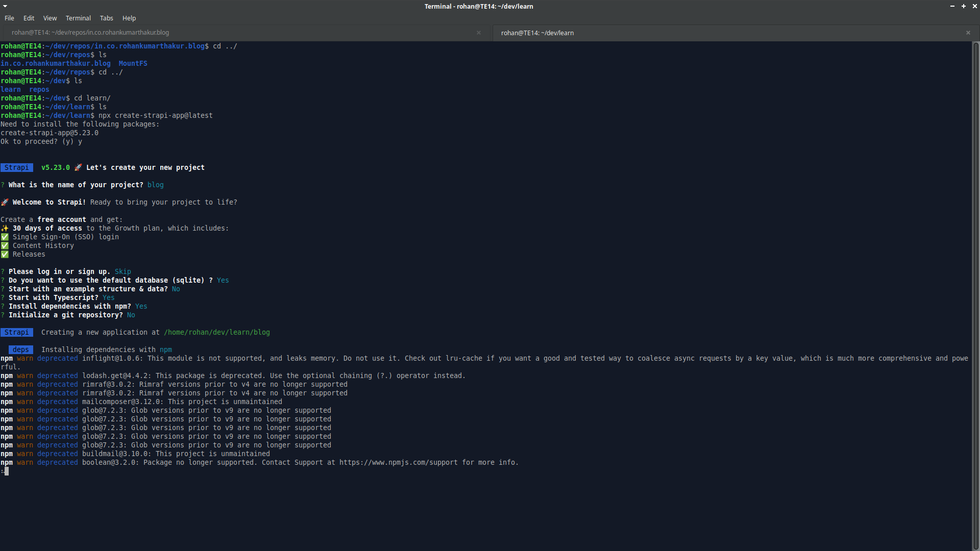Click the 'repos' directory in ls output
The width and height of the screenshot is (980, 551).
[39, 89]
